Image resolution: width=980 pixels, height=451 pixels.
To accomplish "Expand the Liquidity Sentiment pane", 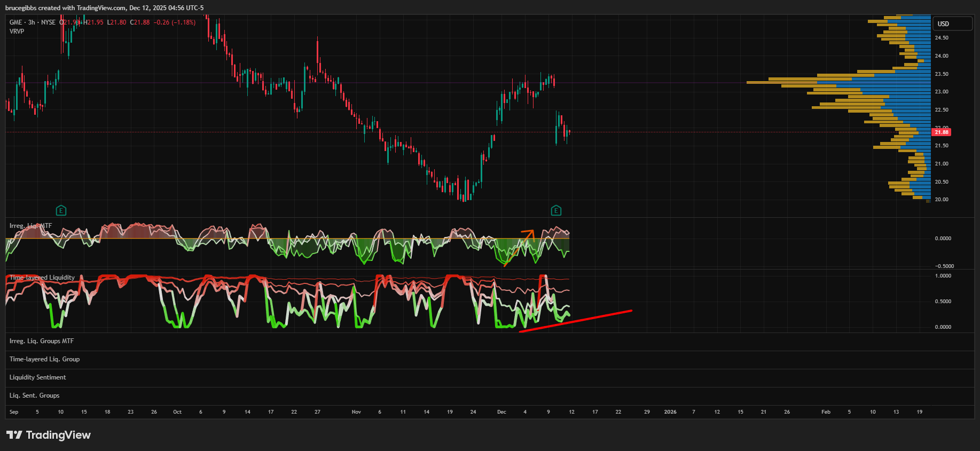I will click(37, 377).
